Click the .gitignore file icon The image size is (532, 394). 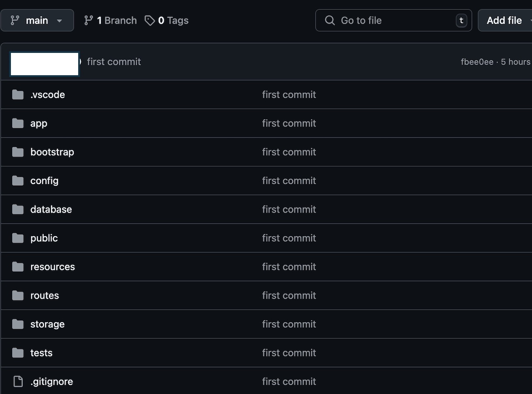(x=18, y=381)
